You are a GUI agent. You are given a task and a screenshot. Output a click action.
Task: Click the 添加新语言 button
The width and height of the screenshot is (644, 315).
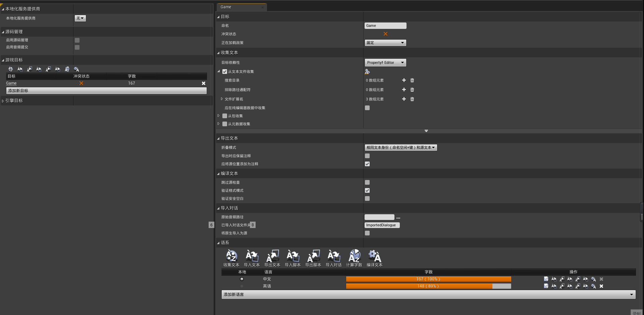click(428, 295)
